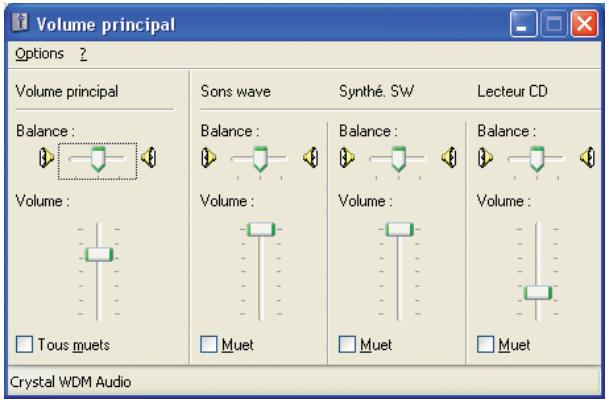Click the Lecteur CD balance slider thumb

point(537,159)
